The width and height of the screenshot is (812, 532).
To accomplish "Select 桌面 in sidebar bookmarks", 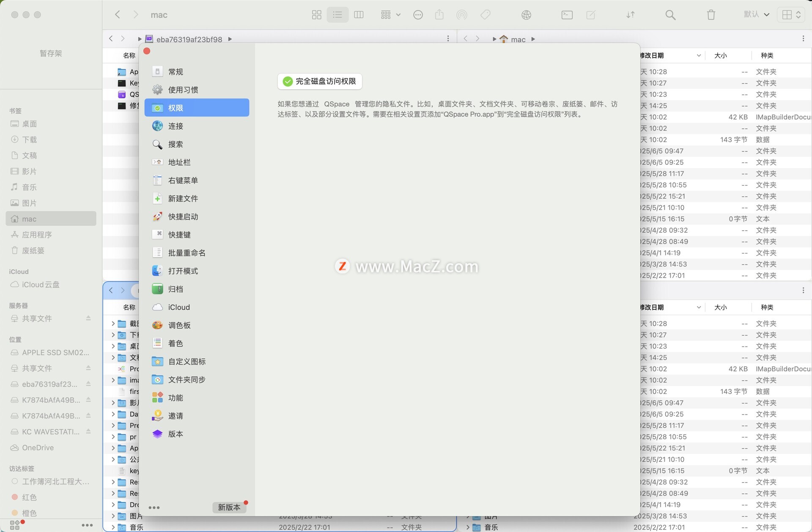I will pos(51,124).
